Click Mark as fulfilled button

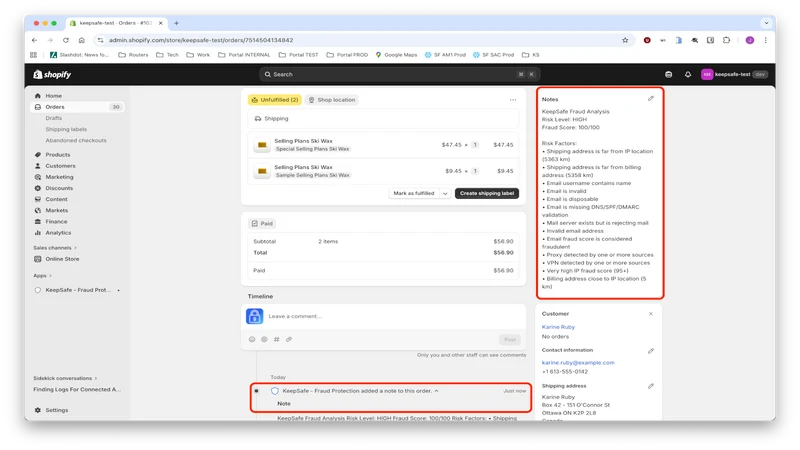[x=414, y=193]
